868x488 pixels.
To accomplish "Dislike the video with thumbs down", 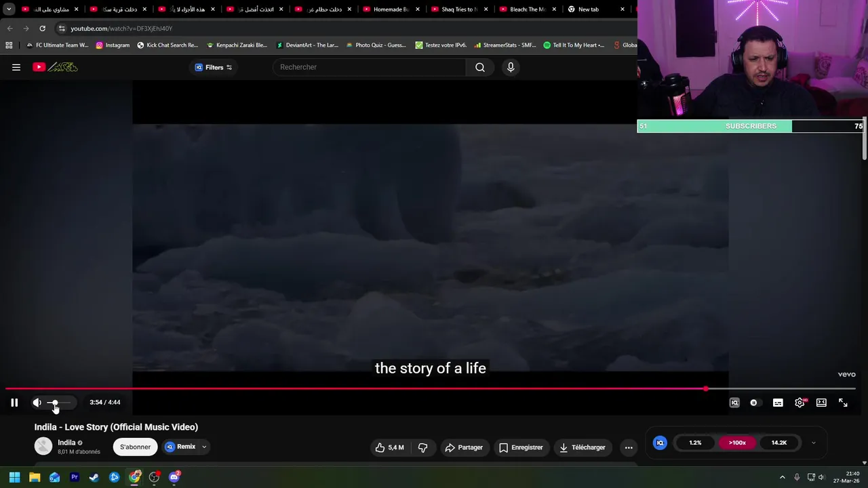I will [x=422, y=447].
